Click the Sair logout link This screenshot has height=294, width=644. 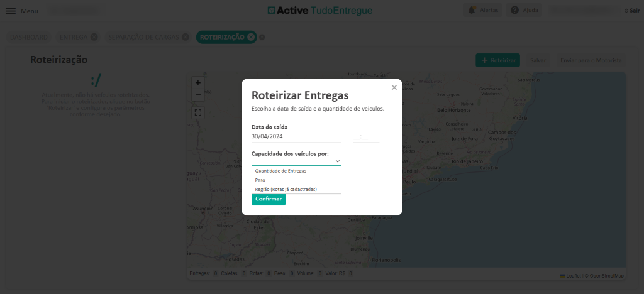click(x=632, y=11)
